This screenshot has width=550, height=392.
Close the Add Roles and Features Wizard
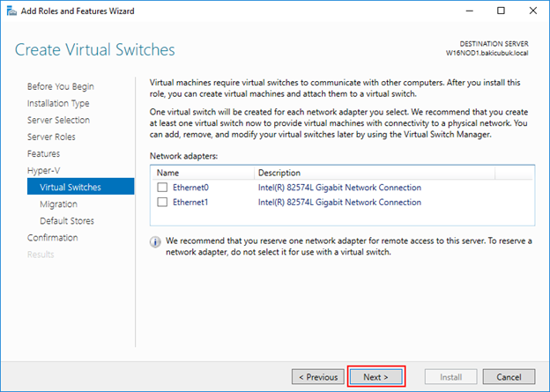click(532, 11)
